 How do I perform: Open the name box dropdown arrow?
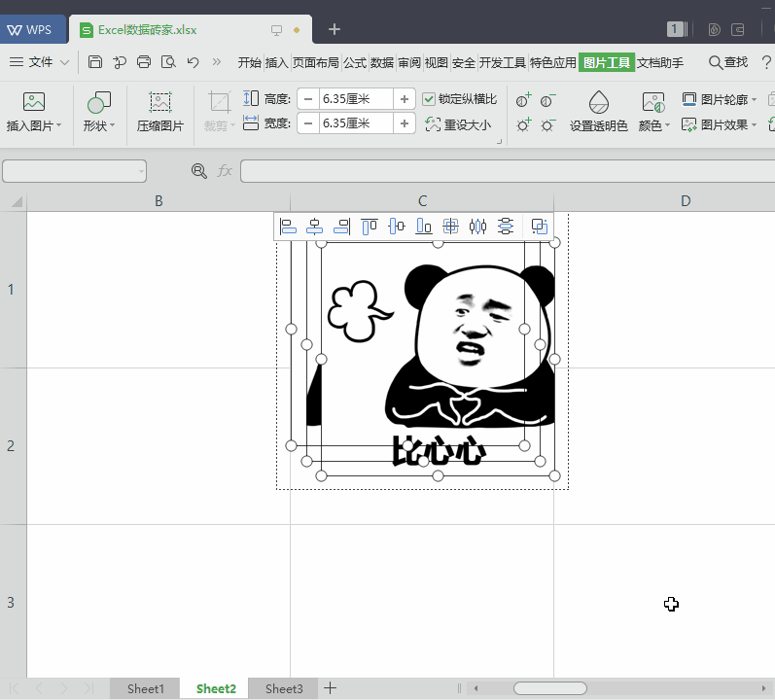141,171
